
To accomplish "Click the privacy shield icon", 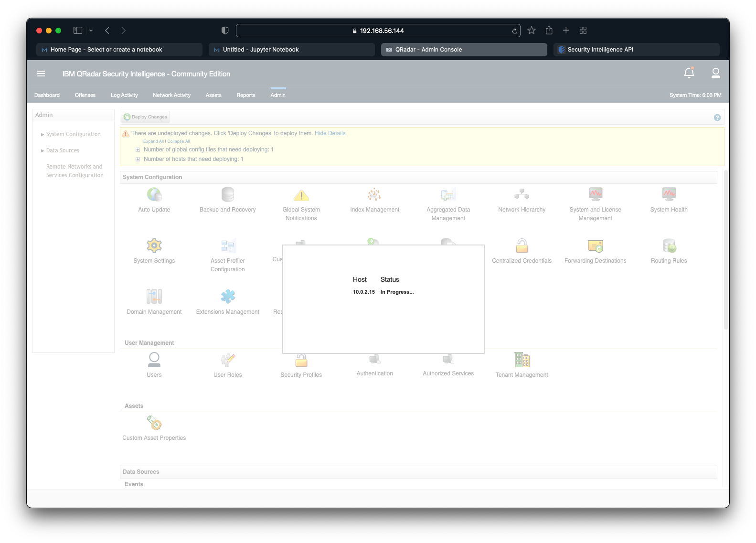I will [225, 31].
